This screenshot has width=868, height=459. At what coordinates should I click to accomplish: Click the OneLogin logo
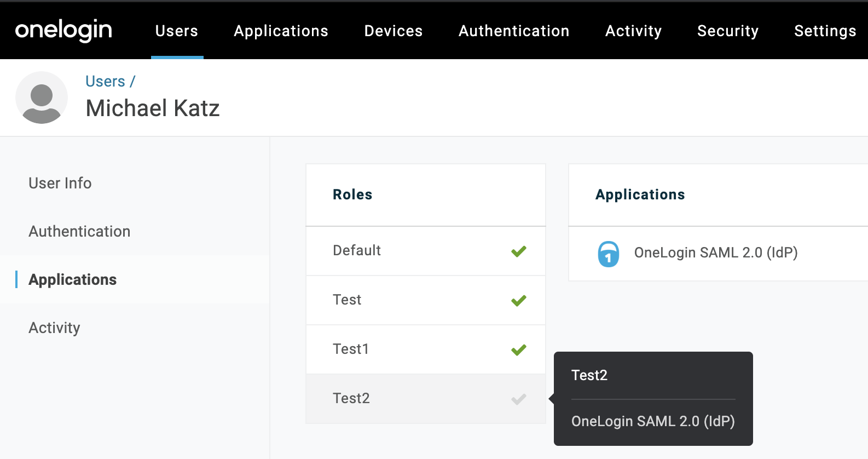[x=63, y=31]
